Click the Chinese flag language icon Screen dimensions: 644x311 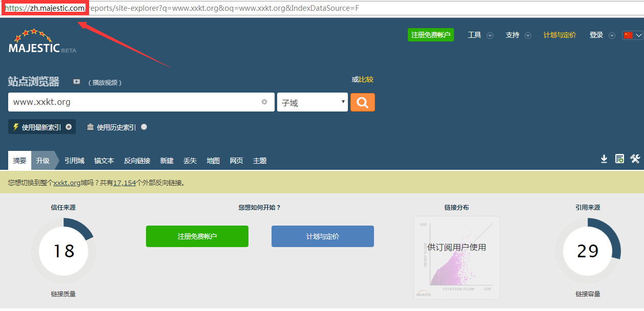click(x=628, y=35)
